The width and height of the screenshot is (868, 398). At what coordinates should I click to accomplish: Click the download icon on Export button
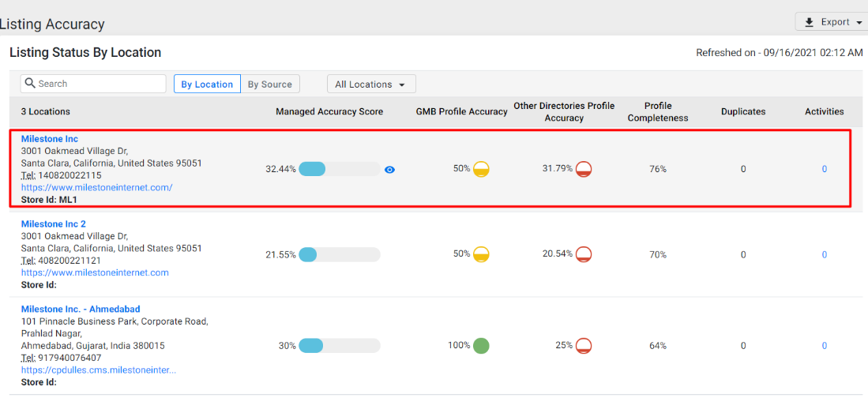[810, 22]
